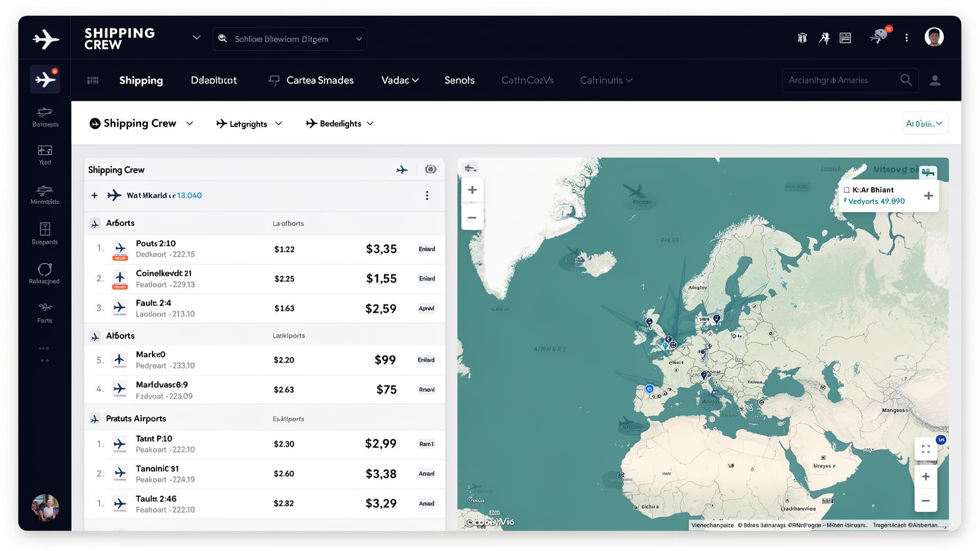
Task: Click the Arcianlhgra Amaries search field
Action: click(850, 80)
